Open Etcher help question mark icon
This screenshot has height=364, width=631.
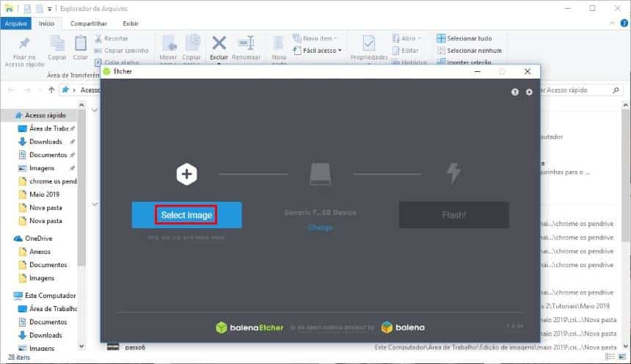(514, 92)
